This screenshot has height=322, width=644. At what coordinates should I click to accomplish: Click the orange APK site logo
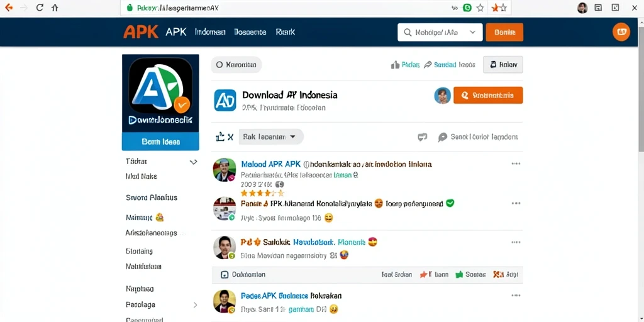[141, 32]
